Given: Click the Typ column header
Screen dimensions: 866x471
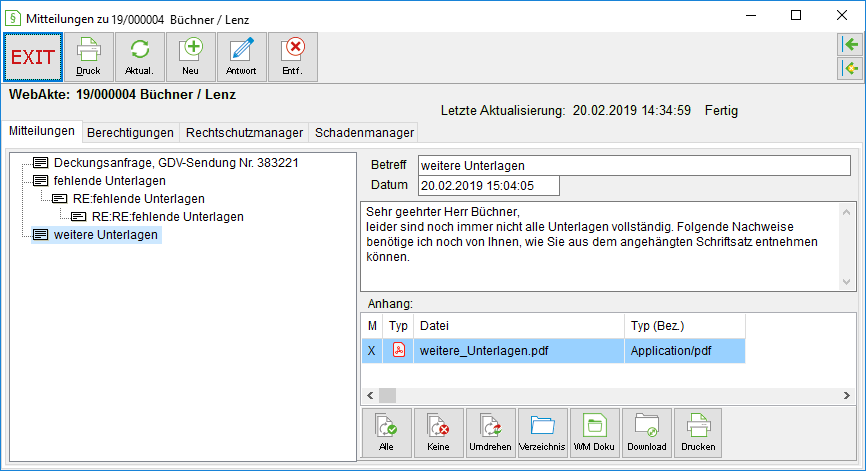Looking at the screenshot, I should tap(398, 326).
